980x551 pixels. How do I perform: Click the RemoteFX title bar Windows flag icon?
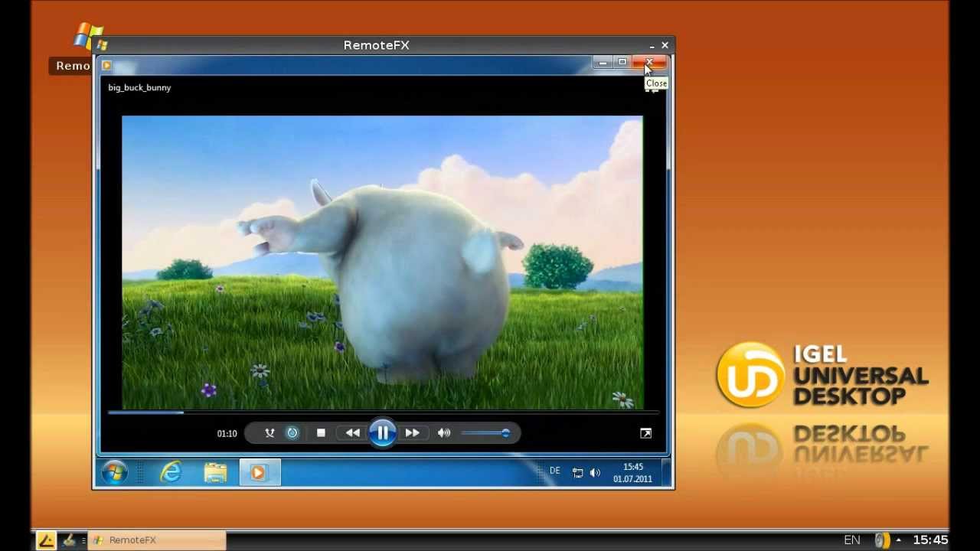[102, 45]
